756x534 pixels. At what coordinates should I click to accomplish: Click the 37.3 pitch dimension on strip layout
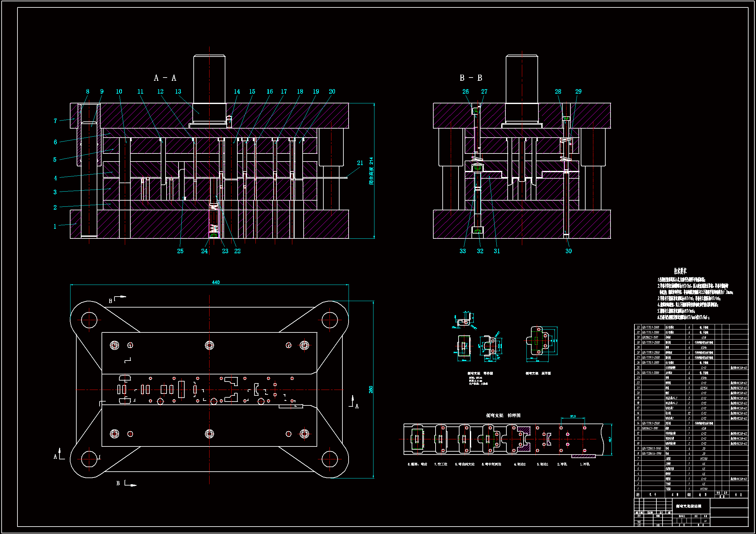573,416
